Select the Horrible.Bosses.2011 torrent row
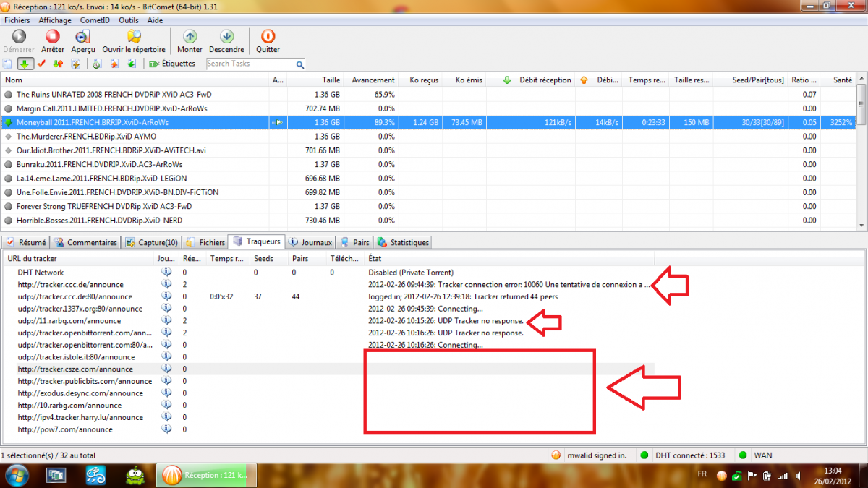 click(429, 221)
